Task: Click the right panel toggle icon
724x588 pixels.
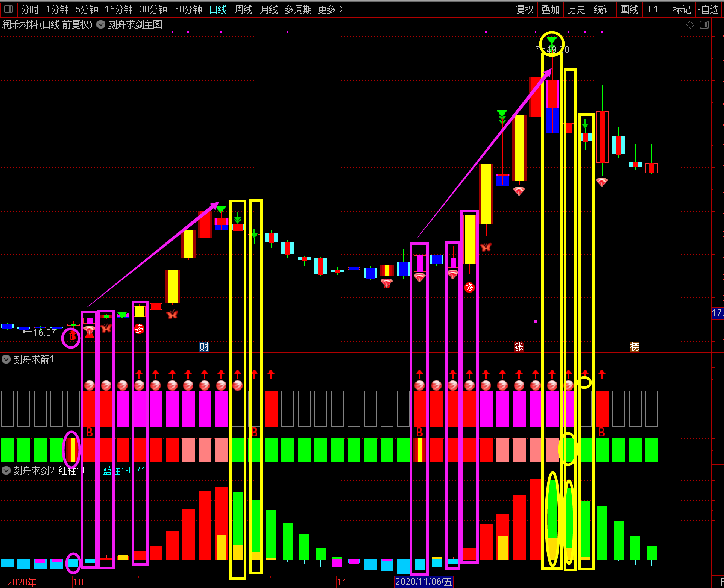Action: (x=704, y=25)
